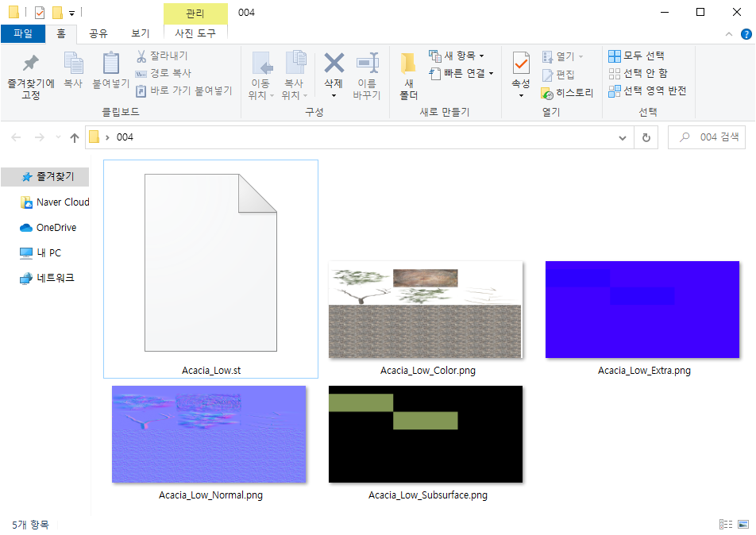Screen dimensions: 756x535
Task: Open 내 PC in navigation pane
Action: pyautogui.click(x=40, y=252)
